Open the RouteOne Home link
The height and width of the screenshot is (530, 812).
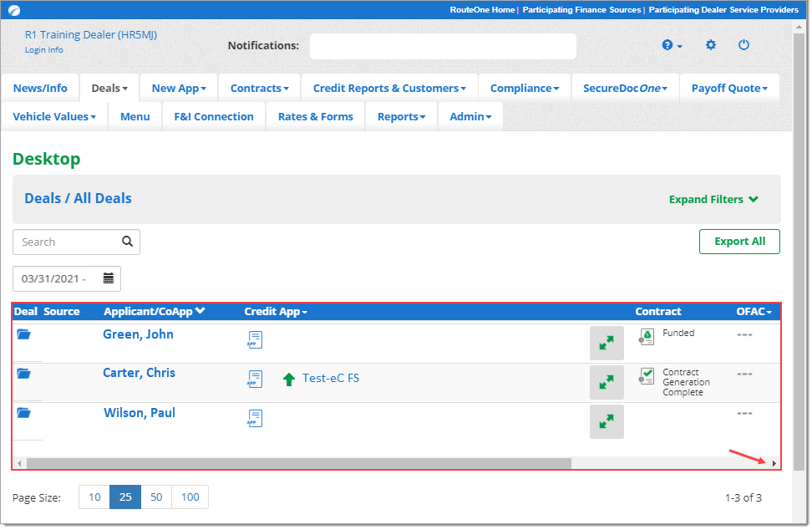pos(482,10)
